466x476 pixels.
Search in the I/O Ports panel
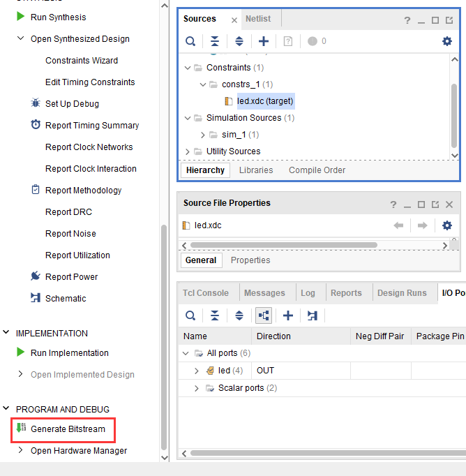(x=190, y=315)
